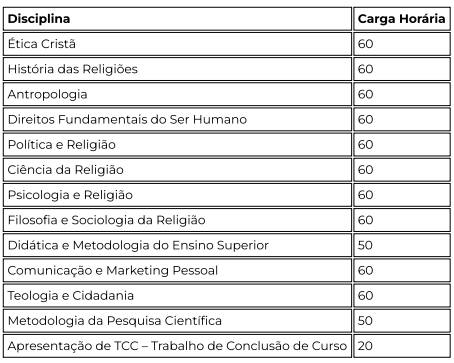Click the Psicologia e Religião cell
Viewport: 454px width, 363px height.
177,195
